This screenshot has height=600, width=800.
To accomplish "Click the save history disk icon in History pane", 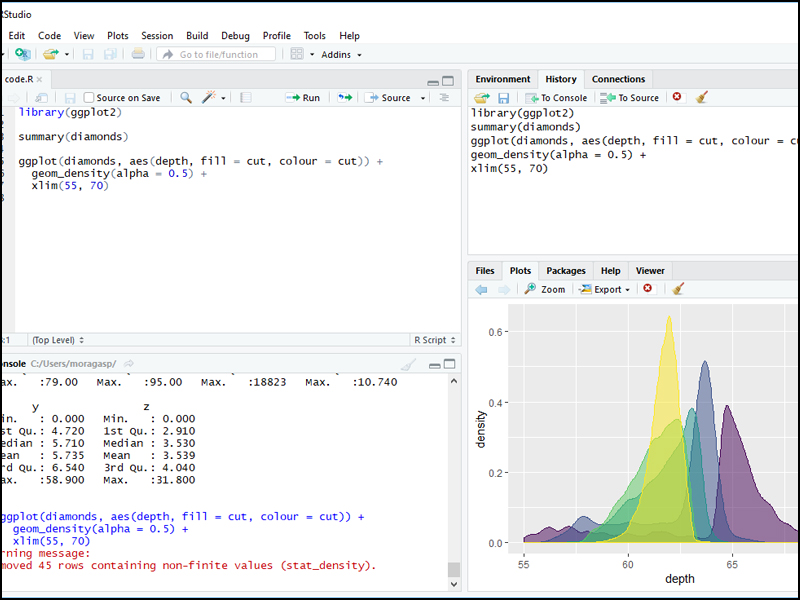I will tap(504, 97).
